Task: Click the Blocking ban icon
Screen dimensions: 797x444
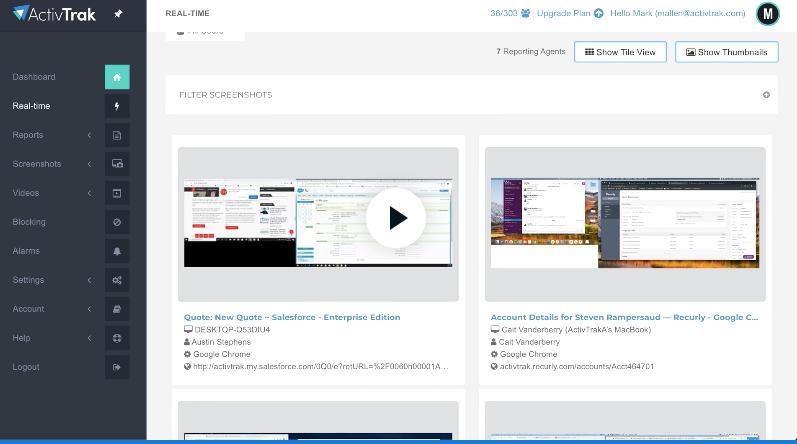Action: coord(117,222)
